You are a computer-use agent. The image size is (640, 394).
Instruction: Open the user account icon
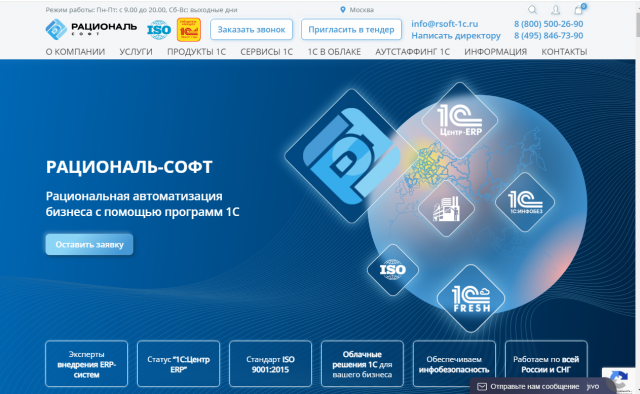[x=556, y=9]
